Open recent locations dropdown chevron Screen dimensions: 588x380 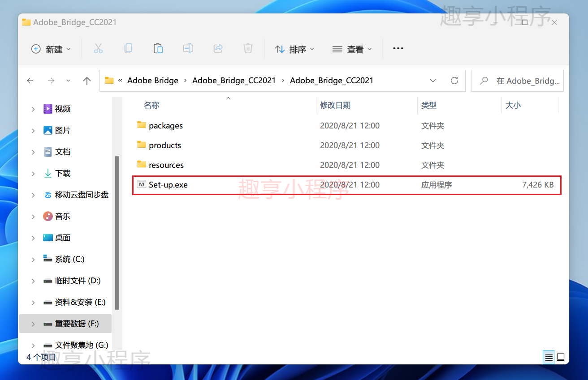(x=68, y=81)
